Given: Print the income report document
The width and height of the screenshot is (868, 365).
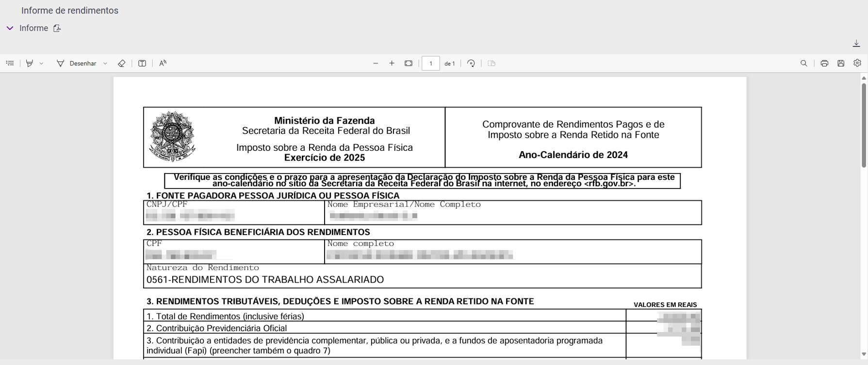Looking at the screenshot, I should pos(824,63).
